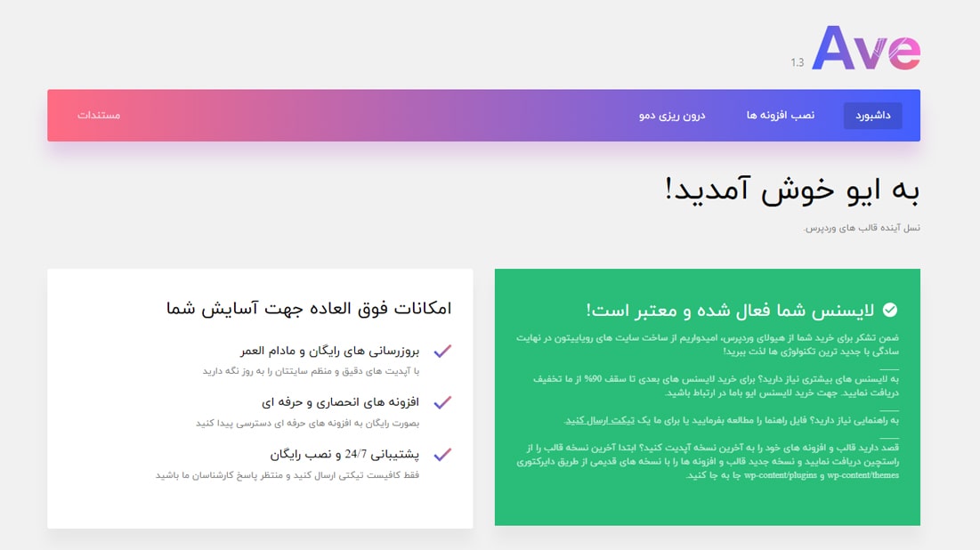Open the داشبورد dashboard tab
Image resolution: width=980 pixels, height=550 pixels.
[x=872, y=116]
